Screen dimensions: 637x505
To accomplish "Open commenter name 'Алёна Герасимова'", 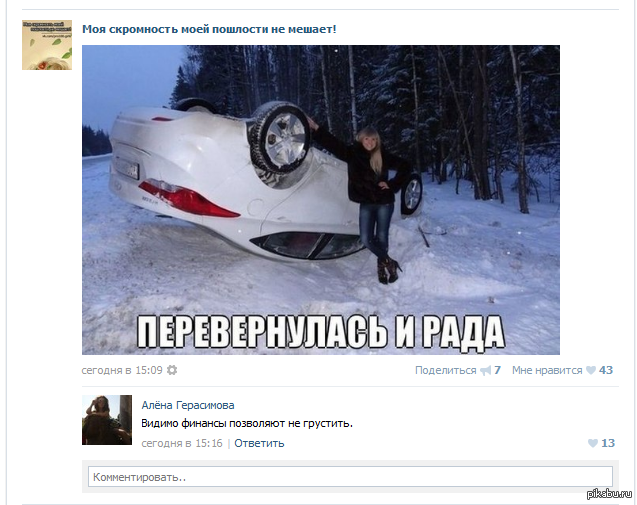I will [x=188, y=405].
